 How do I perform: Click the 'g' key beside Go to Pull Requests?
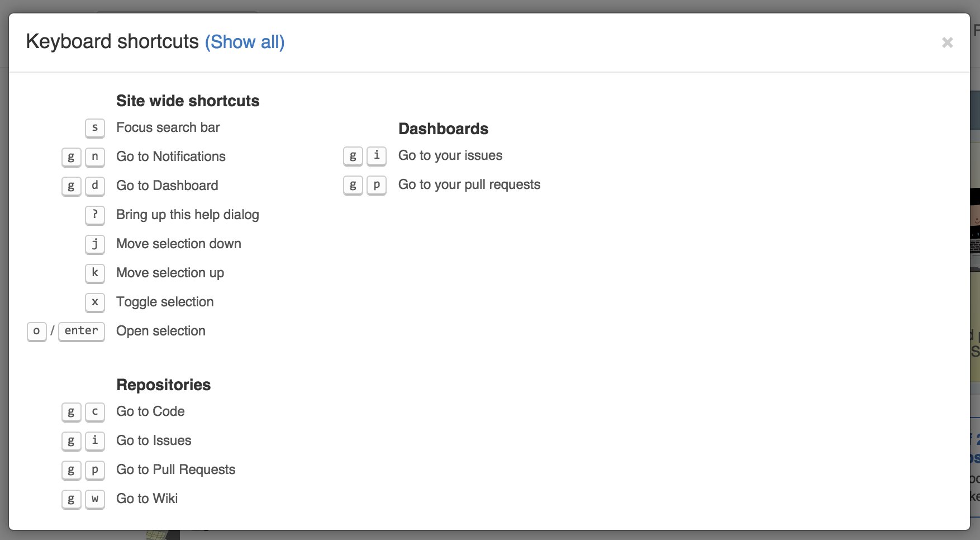point(71,470)
